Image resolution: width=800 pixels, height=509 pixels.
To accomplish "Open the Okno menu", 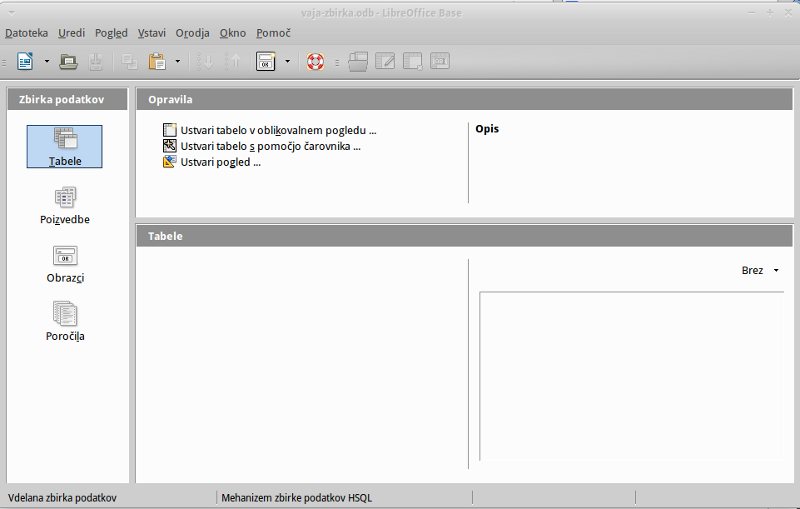I will (233, 33).
